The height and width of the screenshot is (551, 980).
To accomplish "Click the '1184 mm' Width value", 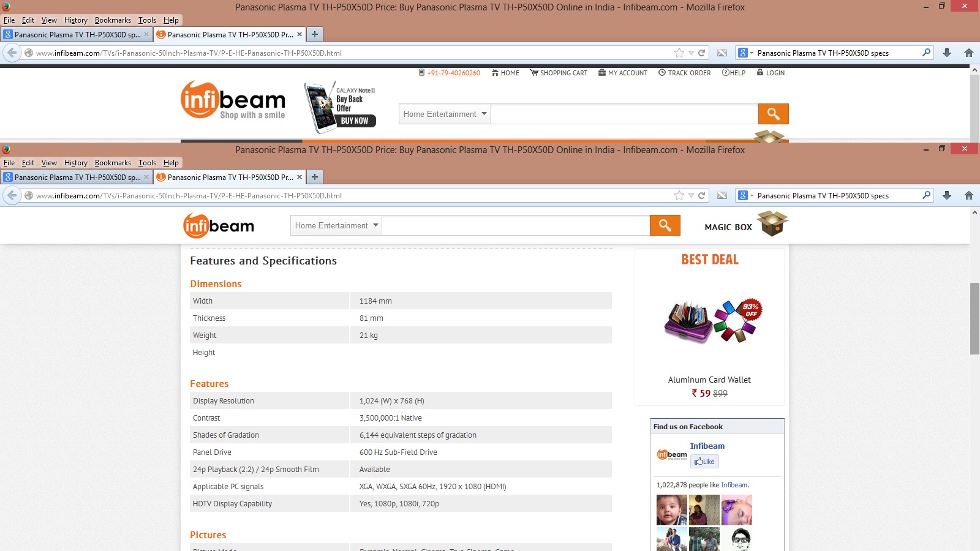I will [375, 301].
